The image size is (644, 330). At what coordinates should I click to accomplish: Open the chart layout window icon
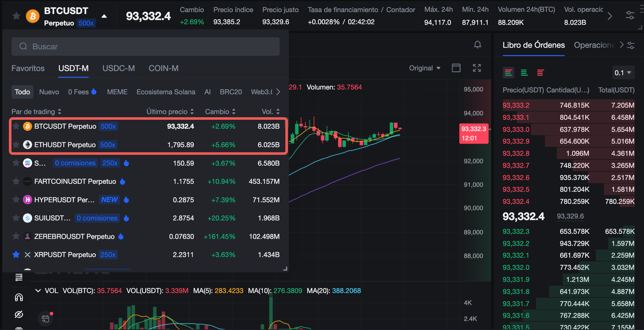456,68
